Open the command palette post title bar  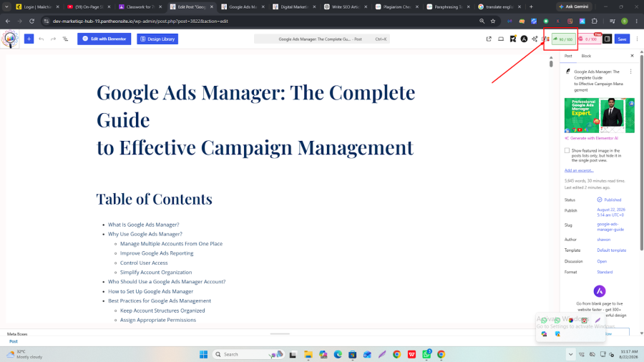coord(321,39)
